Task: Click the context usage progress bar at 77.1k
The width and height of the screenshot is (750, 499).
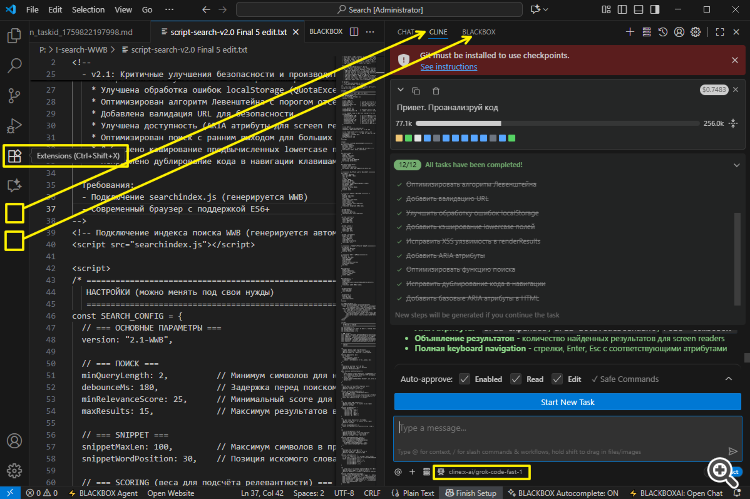Action: (557, 123)
